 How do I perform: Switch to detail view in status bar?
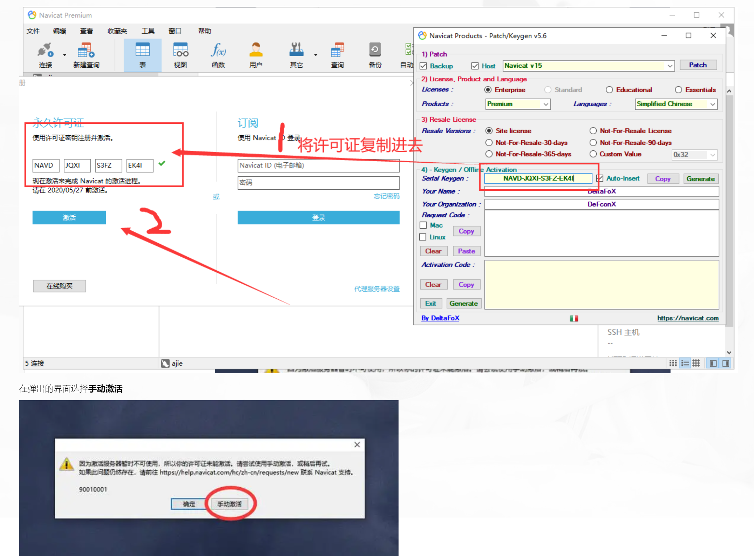tap(696, 363)
